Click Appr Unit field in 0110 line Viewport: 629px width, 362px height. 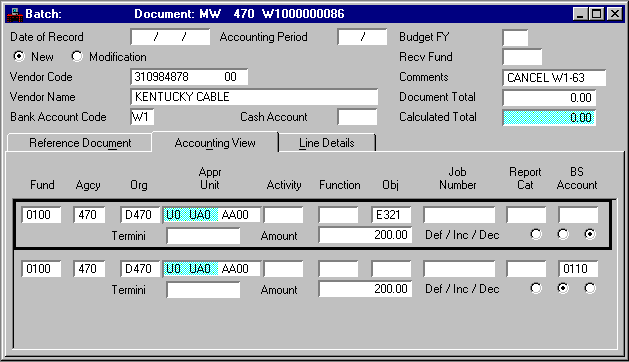tap(212, 269)
